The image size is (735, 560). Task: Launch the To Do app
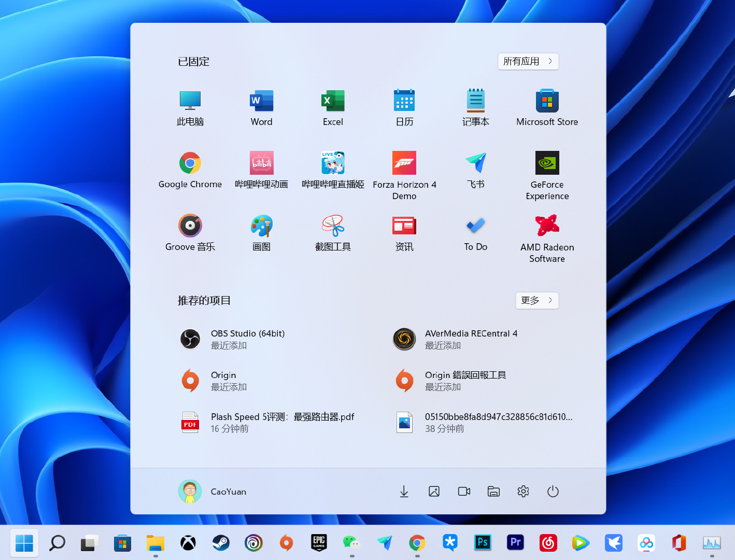click(476, 233)
